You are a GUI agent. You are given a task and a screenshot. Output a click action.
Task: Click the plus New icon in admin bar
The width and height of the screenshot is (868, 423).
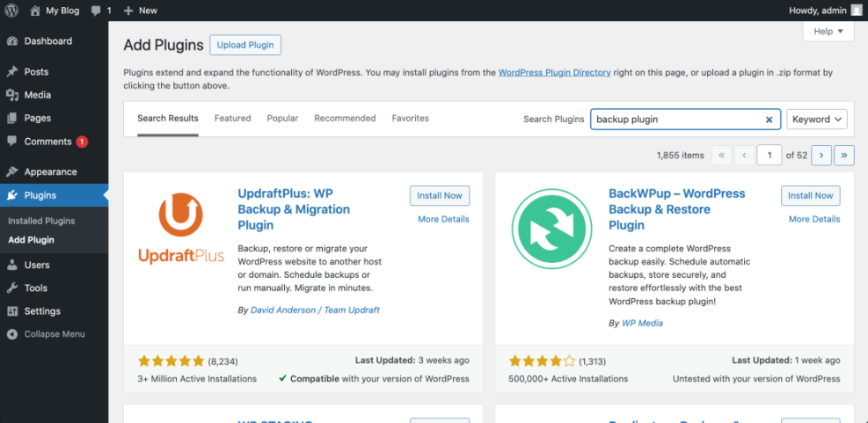pos(128,11)
